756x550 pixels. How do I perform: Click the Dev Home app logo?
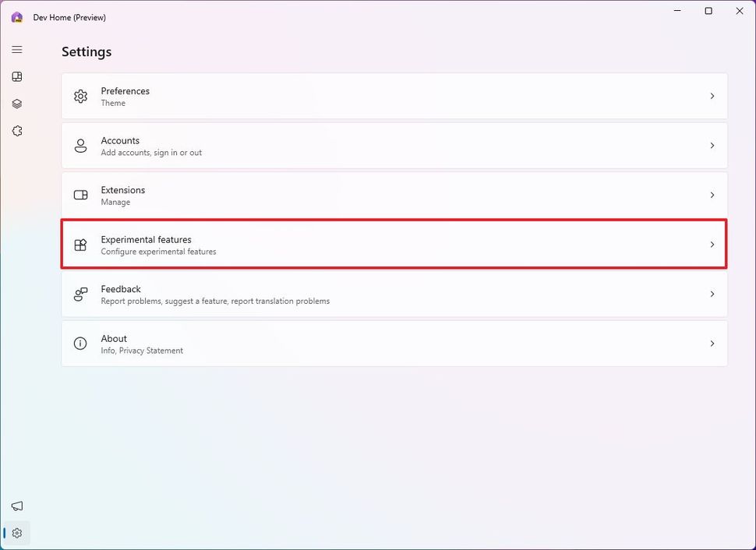(x=17, y=17)
